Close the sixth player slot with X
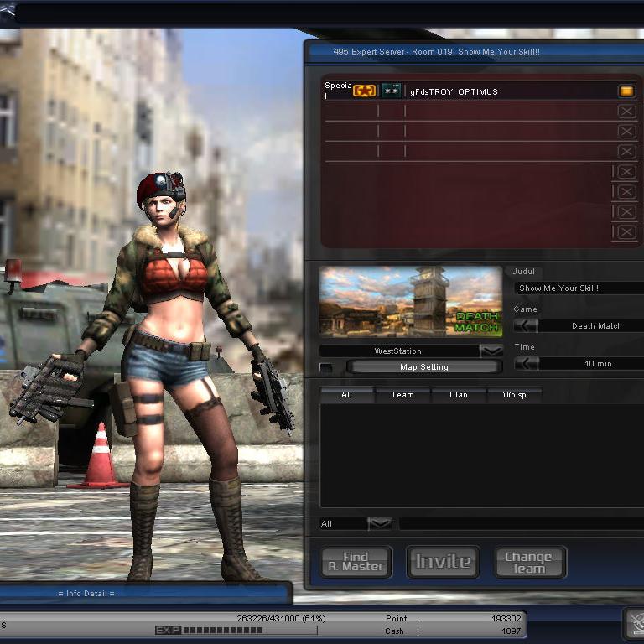The width and height of the screenshot is (644, 644). pos(626,191)
